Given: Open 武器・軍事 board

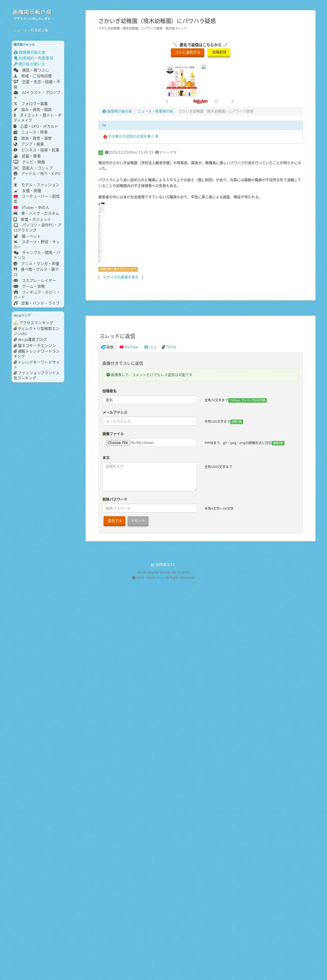Looking at the screenshot, I should click(31, 156).
